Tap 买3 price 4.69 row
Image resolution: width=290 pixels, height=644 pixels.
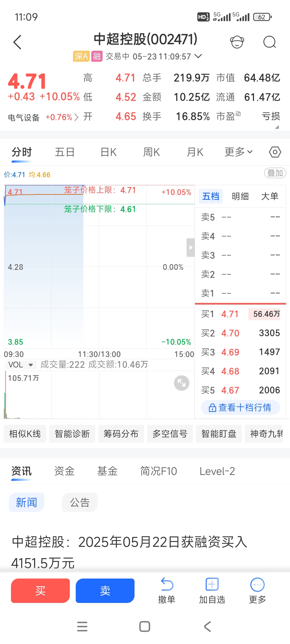240,352
